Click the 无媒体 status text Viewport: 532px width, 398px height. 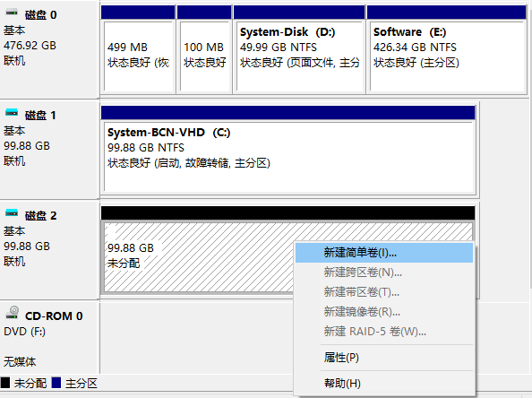click(x=20, y=361)
